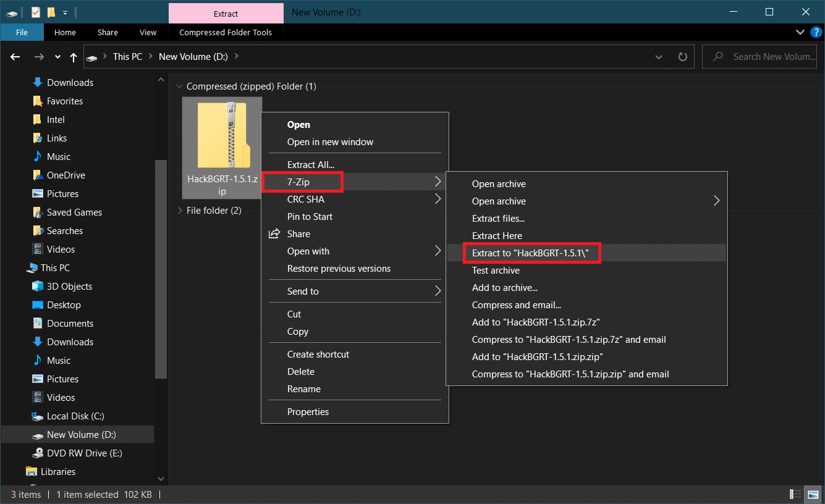
Task: Open the recent locations dropdown arrow
Action: (57, 57)
